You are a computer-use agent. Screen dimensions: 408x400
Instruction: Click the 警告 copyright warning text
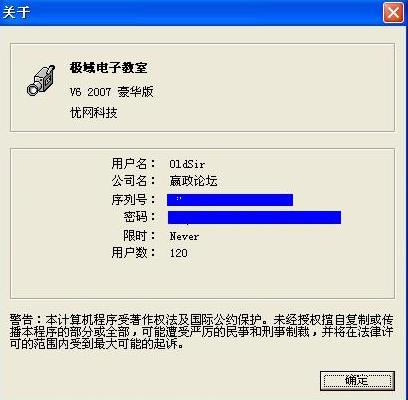201,332
